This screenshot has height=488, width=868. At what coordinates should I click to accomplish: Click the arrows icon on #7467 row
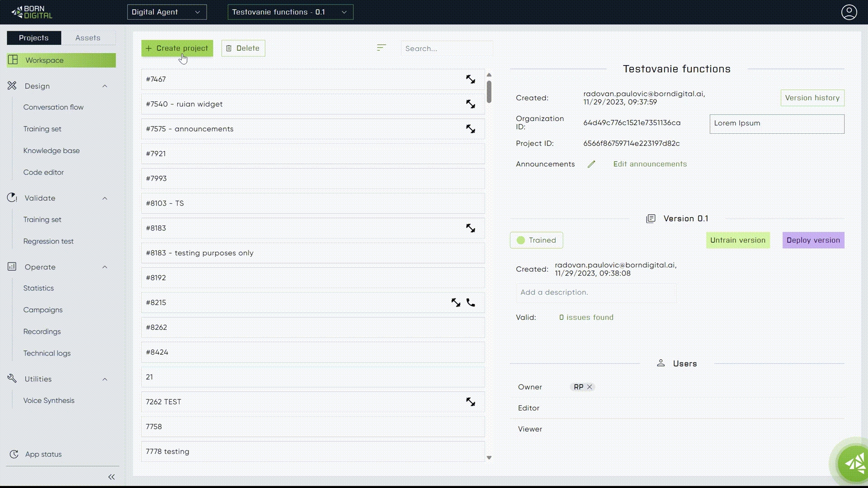[x=471, y=80]
